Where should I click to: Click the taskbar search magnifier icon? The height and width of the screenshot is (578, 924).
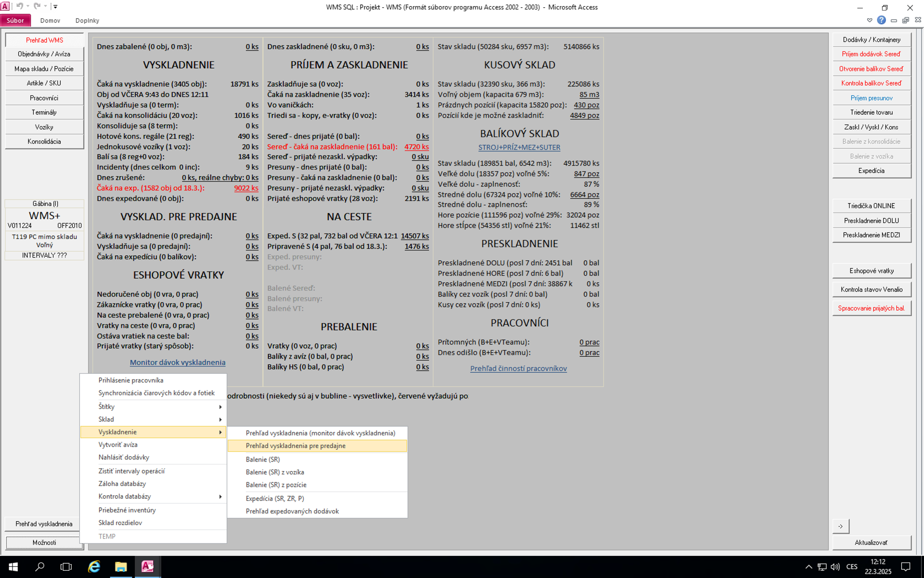point(39,566)
